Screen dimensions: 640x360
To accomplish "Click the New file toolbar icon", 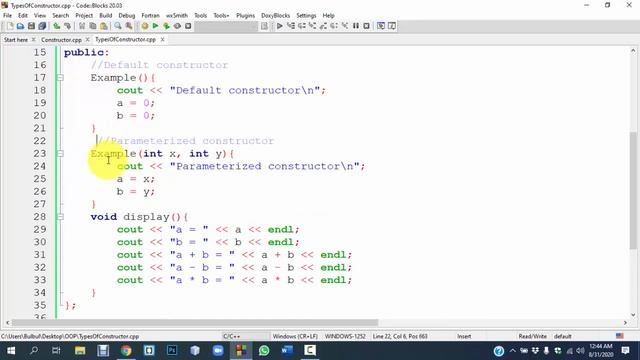I will tap(10, 26).
